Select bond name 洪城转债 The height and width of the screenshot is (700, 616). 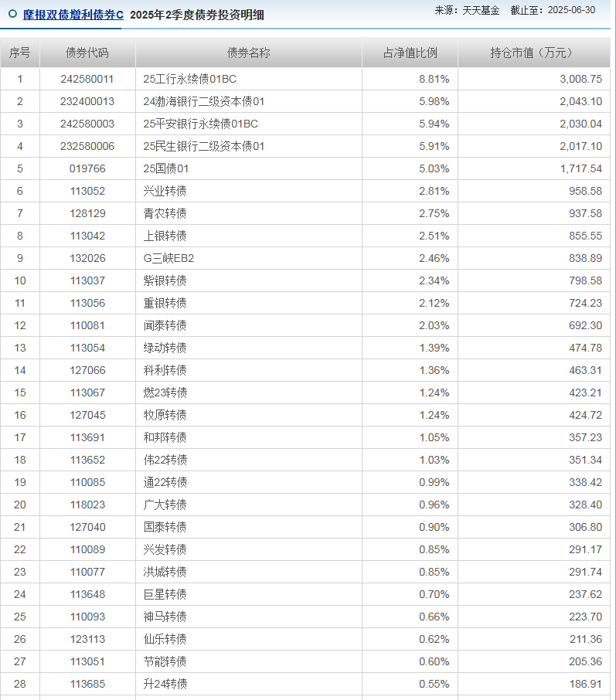[165, 572]
